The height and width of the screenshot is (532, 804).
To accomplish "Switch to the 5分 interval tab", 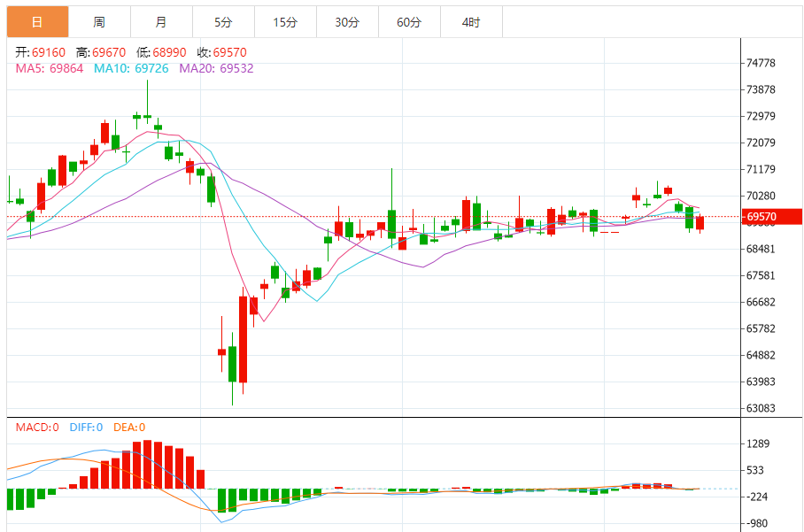I will click(x=223, y=22).
